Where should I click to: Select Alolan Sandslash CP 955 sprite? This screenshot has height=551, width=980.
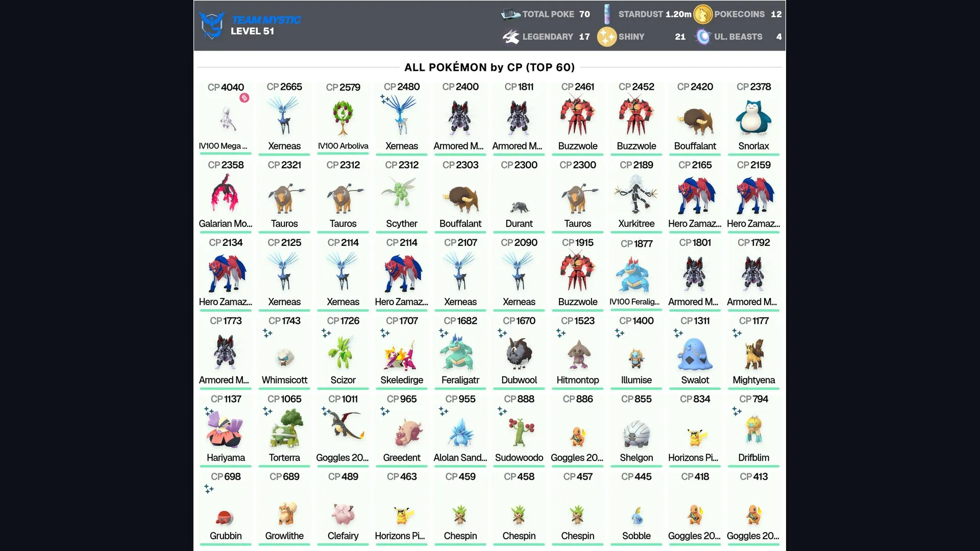pos(460,432)
